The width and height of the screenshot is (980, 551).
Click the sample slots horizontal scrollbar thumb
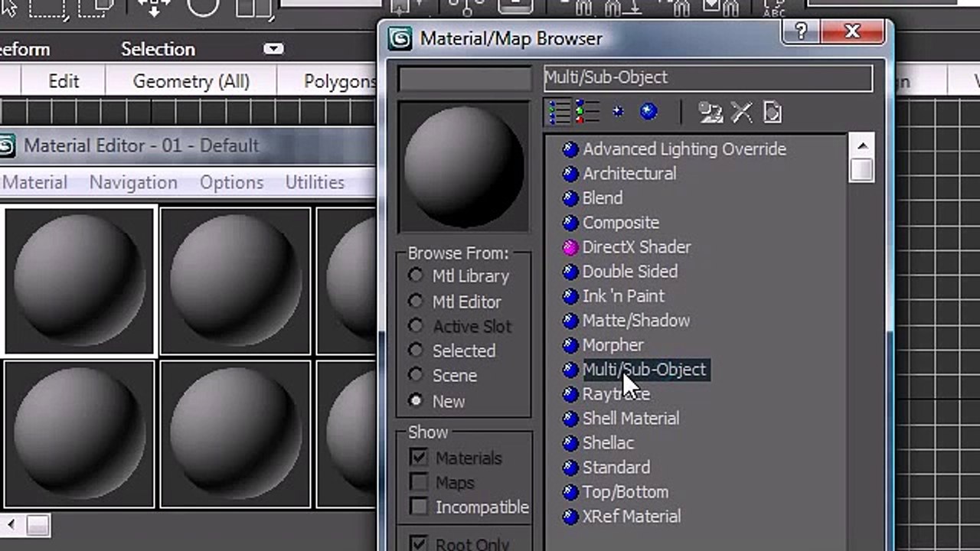click(38, 525)
